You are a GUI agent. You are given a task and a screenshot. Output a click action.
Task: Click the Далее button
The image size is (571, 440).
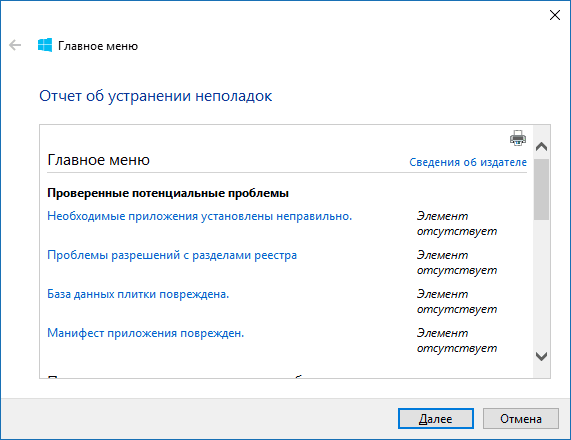pos(436,419)
